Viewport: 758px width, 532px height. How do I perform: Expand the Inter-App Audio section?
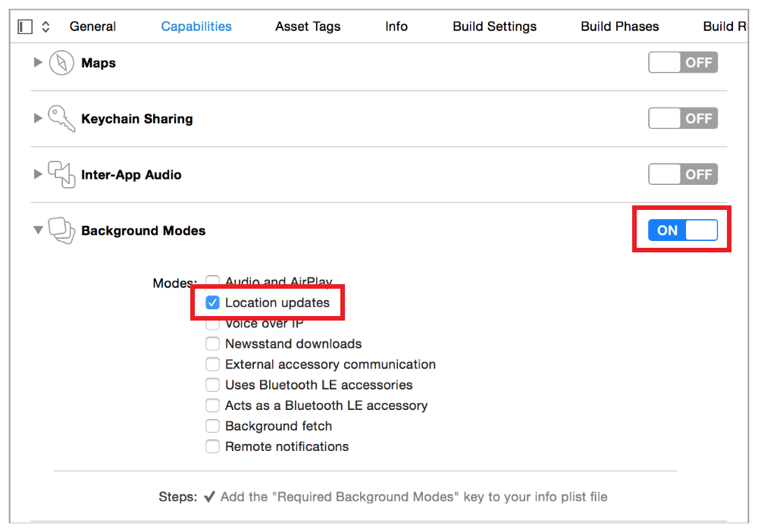(x=38, y=174)
